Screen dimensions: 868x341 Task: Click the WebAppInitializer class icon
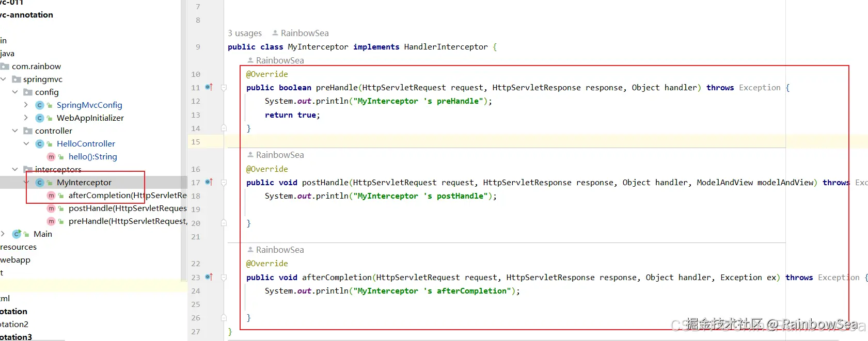40,118
